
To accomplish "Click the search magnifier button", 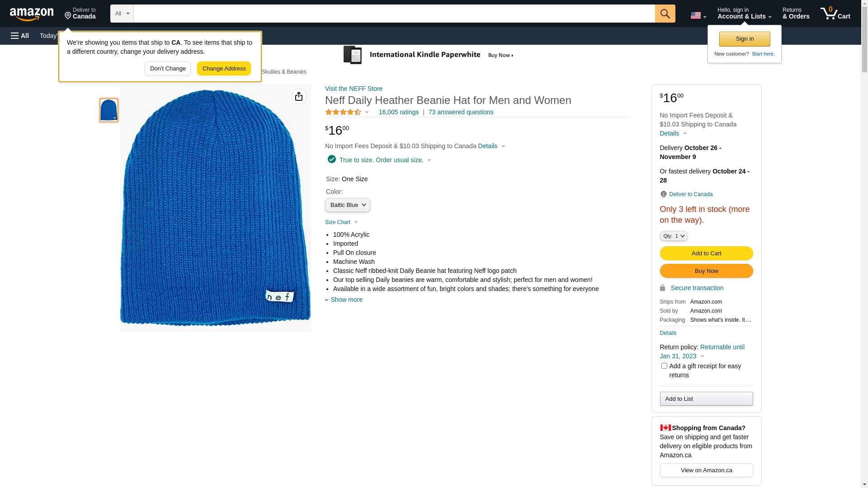I will tap(665, 14).
